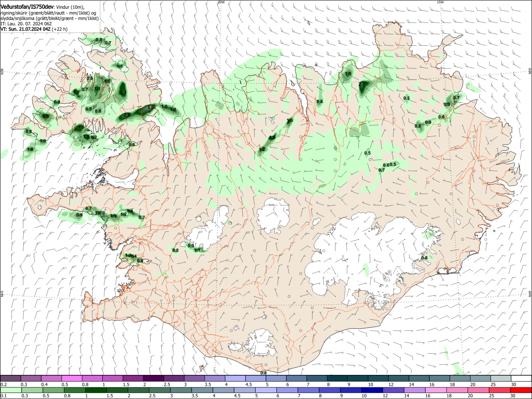Click the Veðurstofan/IS750dev map title

click(27, 7)
